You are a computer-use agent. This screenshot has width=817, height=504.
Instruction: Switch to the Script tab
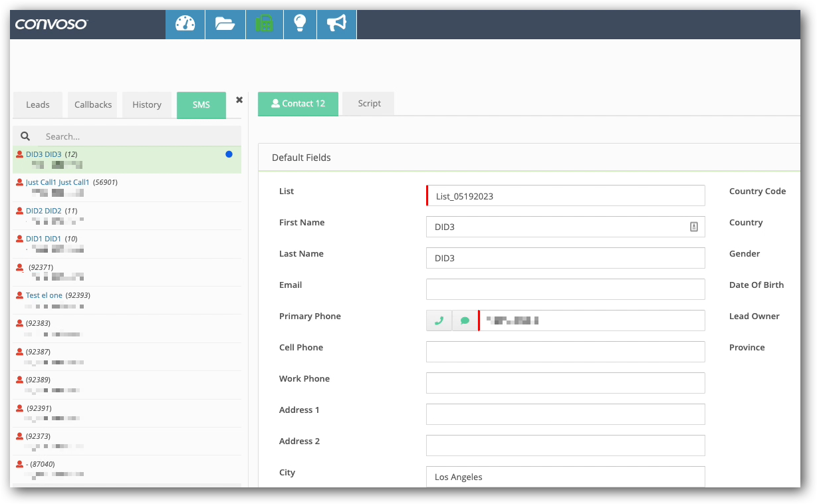click(368, 103)
